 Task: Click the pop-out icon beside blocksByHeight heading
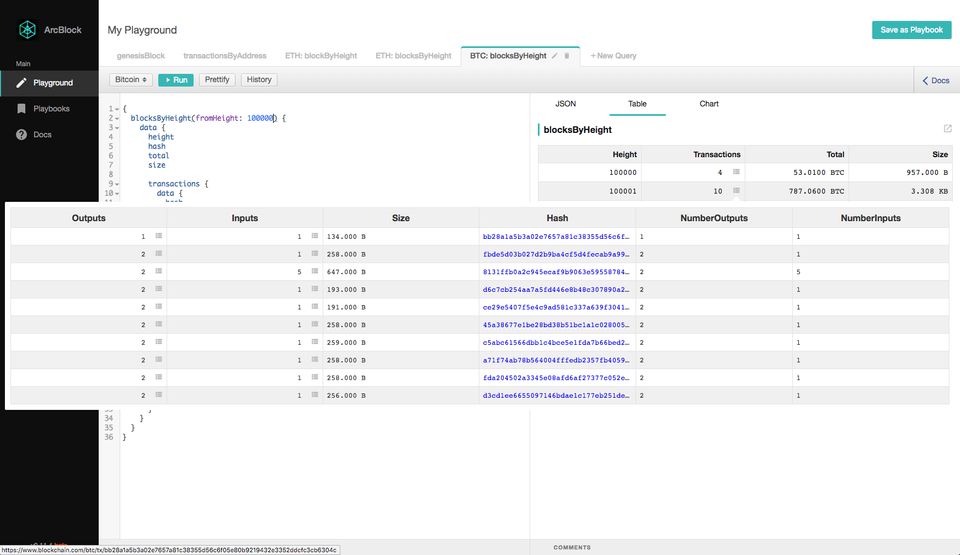pyautogui.click(x=947, y=129)
